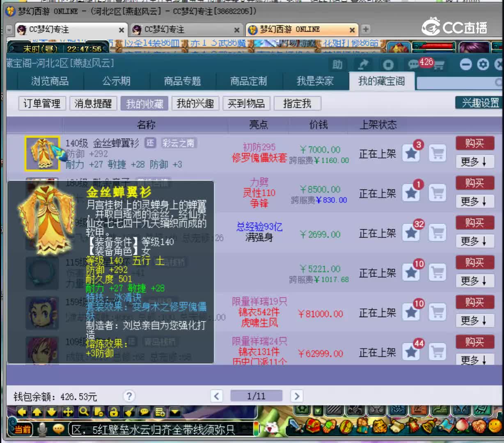
Task: Click 购买 for the ¥7000.00 item
Action: 474,143
